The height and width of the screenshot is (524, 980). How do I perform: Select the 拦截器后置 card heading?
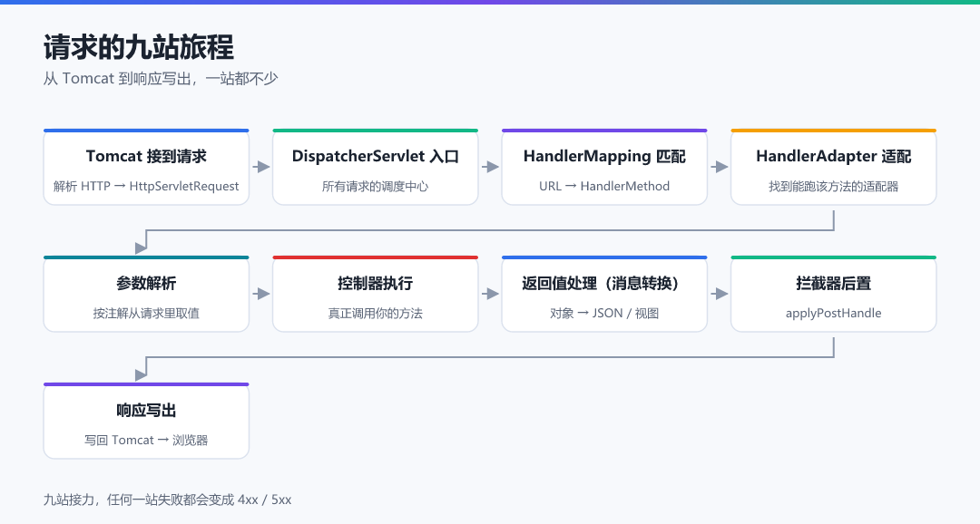click(834, 284)
